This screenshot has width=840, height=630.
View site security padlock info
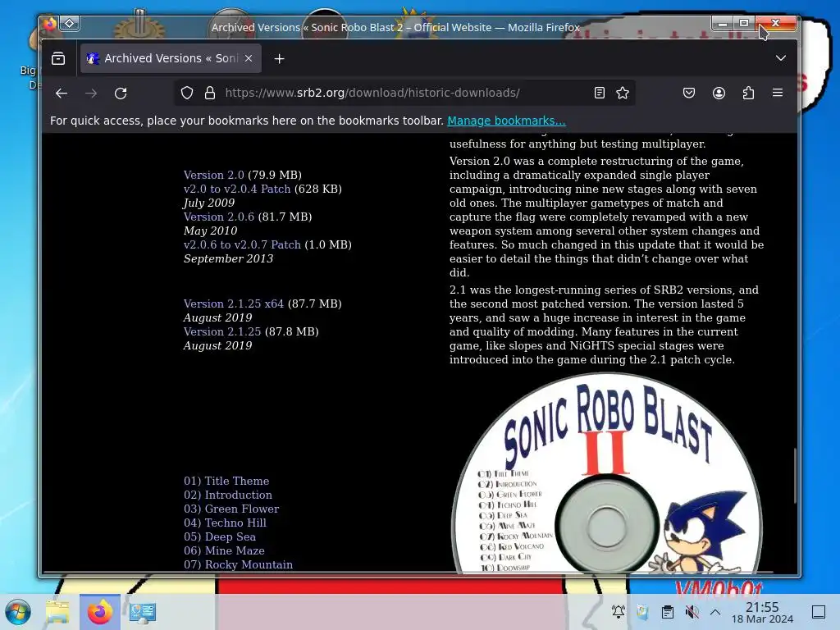(x=210, y=94)
